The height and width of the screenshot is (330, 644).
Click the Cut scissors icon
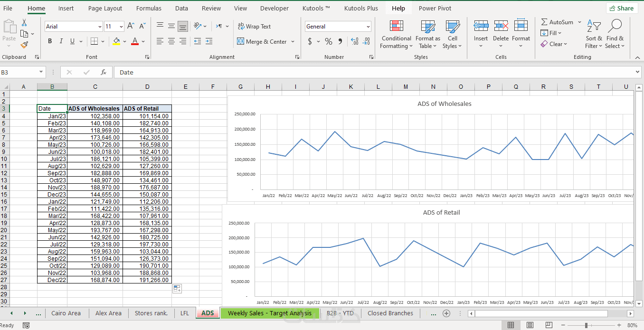point(24,23)
